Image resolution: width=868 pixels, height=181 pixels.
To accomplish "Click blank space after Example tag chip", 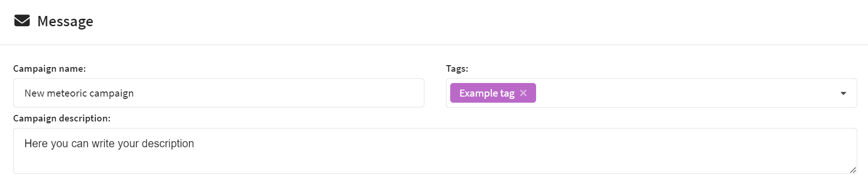I will [685, 93].
